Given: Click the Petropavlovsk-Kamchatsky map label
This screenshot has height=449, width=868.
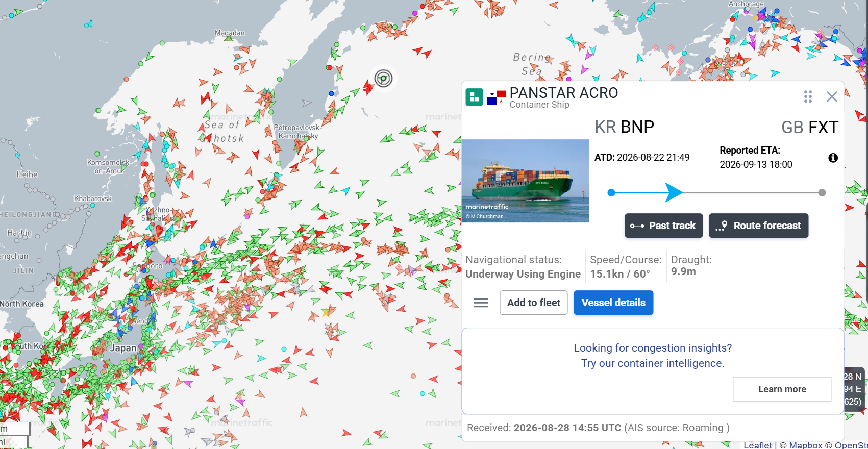Looking at the screenshot, I should click(x=297, y=132).
